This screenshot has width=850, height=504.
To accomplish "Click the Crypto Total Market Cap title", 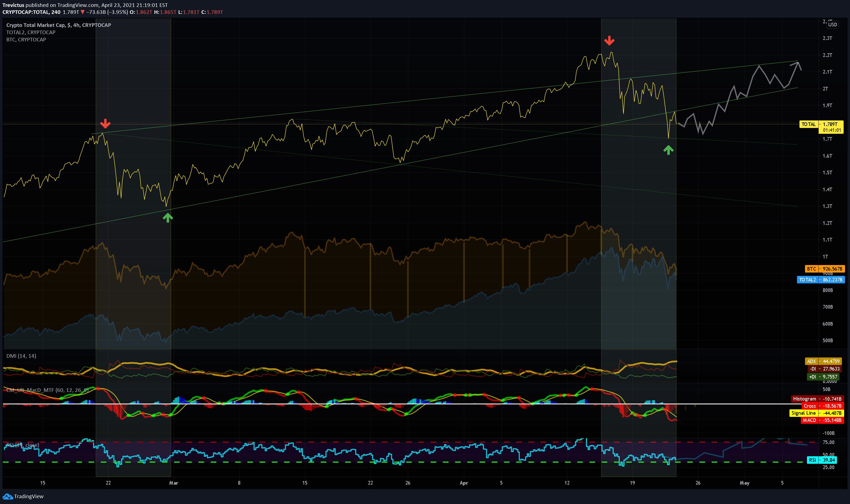I will point(58,25).
